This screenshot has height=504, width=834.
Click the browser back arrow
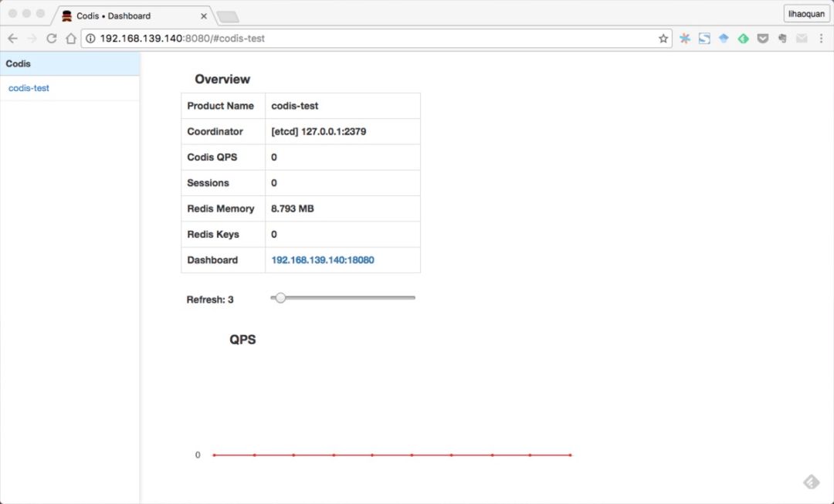(13, 39)
